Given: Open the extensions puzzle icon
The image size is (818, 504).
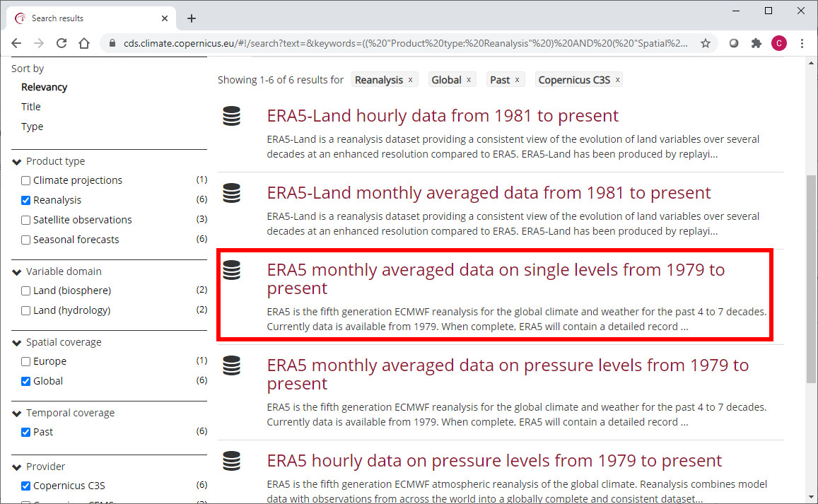Looking at the screenshot, I should click(x=756, y=43).
